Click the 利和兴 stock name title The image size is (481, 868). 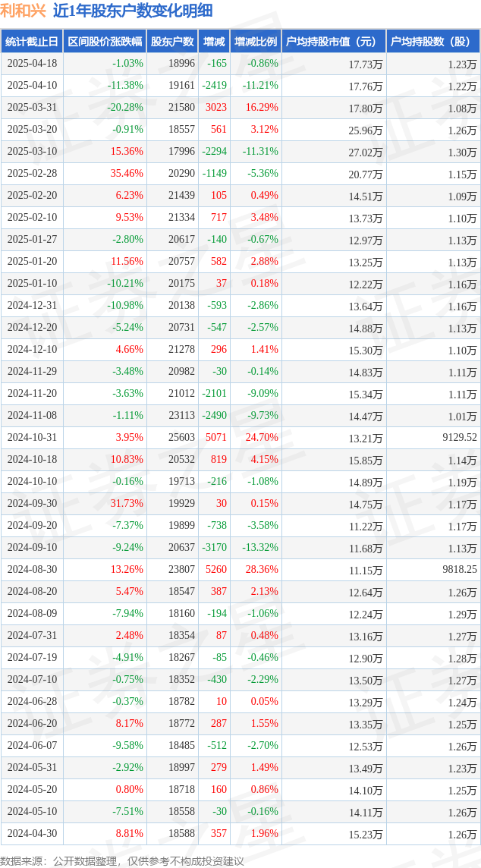click(24, 11)
